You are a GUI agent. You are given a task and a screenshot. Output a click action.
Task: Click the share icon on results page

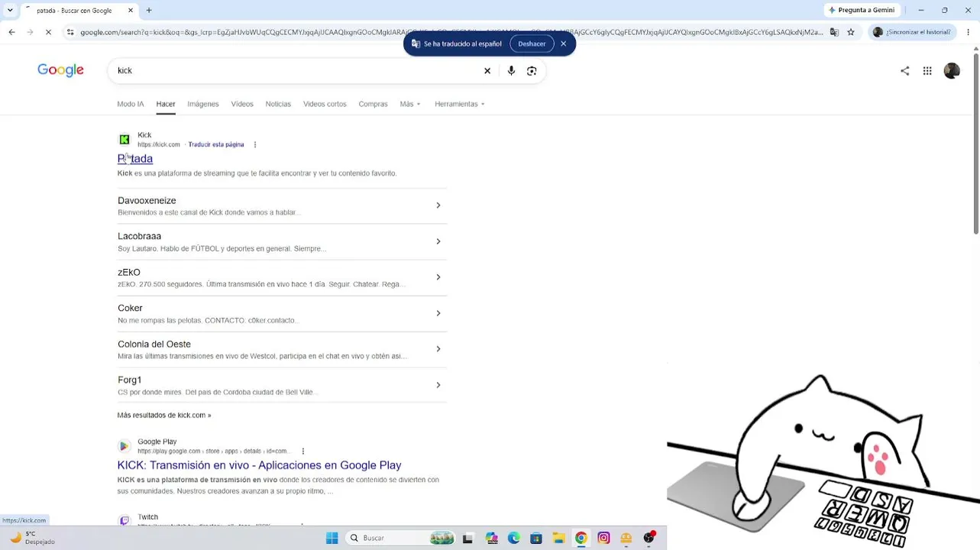(905, 71)
